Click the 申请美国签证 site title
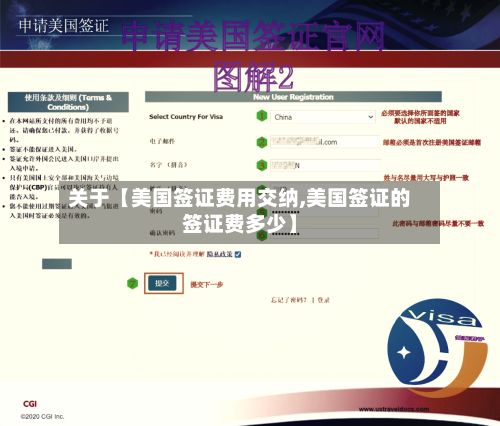The image size is (500, 426). [64, 26]
